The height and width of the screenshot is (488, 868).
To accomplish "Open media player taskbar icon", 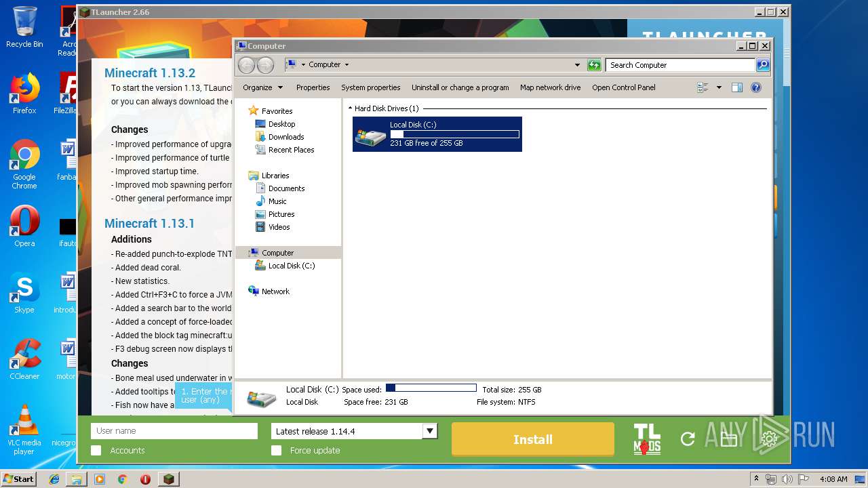I will (x=100, y=479).
